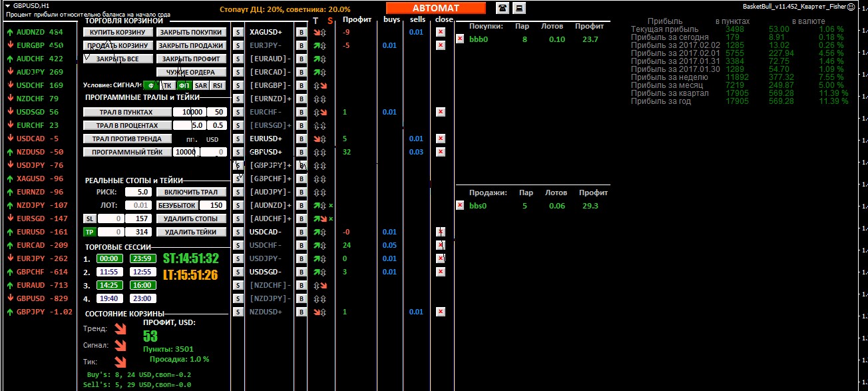Select the 14:25 session start time

108,285
